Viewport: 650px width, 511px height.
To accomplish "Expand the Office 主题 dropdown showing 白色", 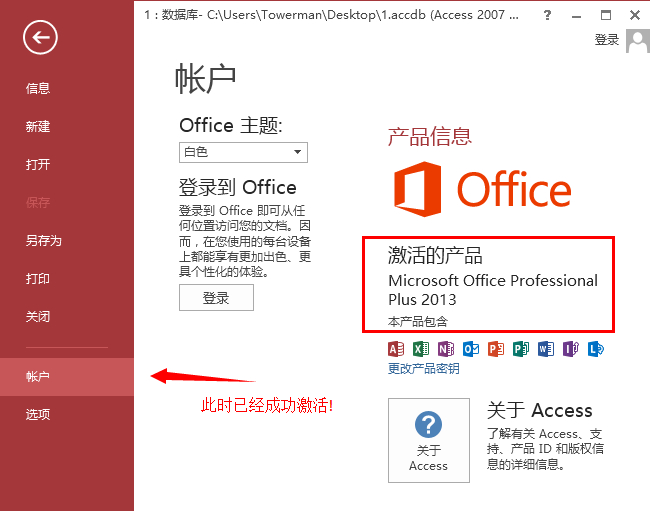I will tap(243, 153).
